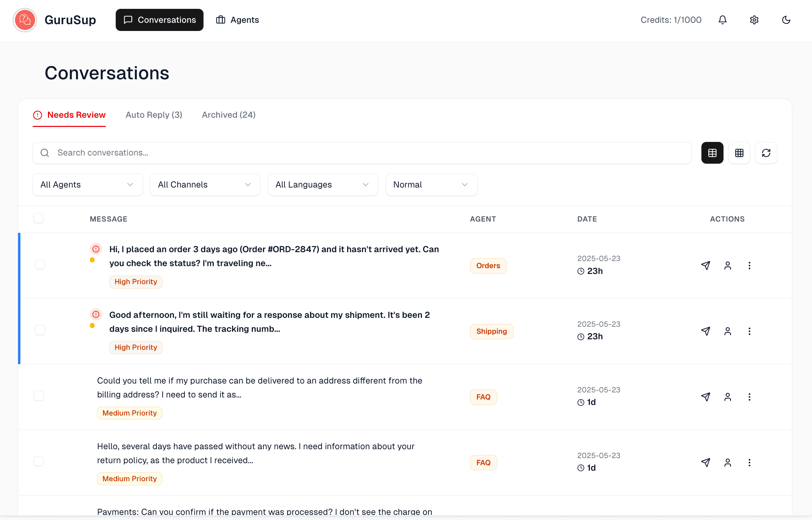Switch to table view layout

[x=712, y=153]
